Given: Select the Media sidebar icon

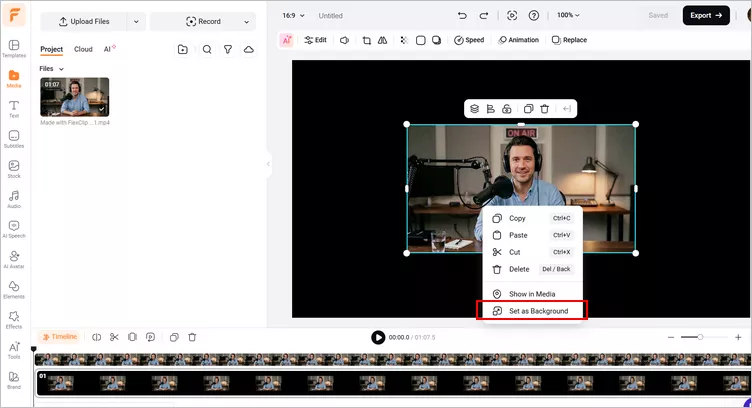Looking at the screenshot, I should pos(14,79).
